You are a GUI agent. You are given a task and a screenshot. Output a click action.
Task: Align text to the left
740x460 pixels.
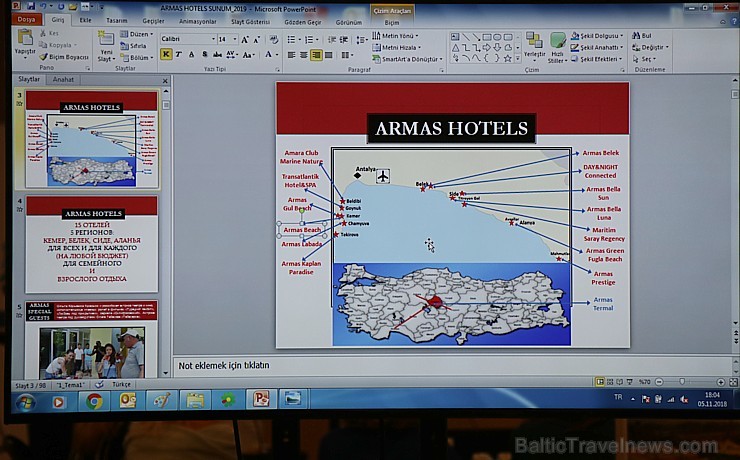point(291,55)
